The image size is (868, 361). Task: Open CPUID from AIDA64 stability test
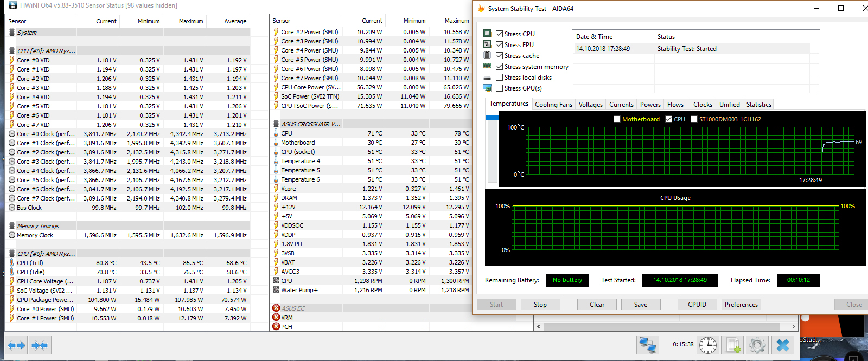coord(697,305)
